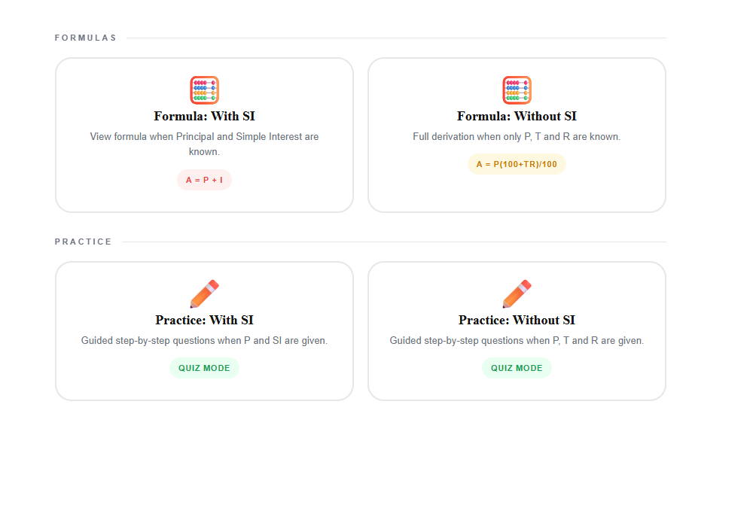
Task: Click the description "questions when P and SI are given"
Action: (204, 341)
